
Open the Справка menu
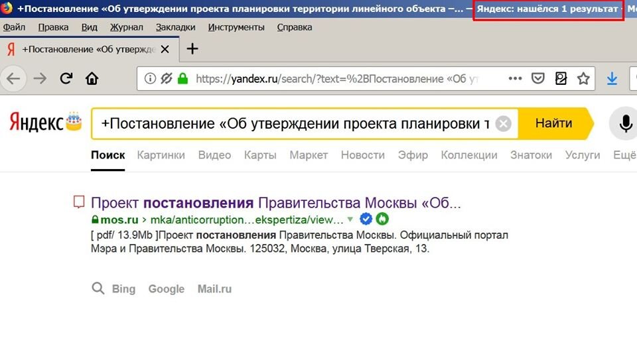tap(295, 27)
